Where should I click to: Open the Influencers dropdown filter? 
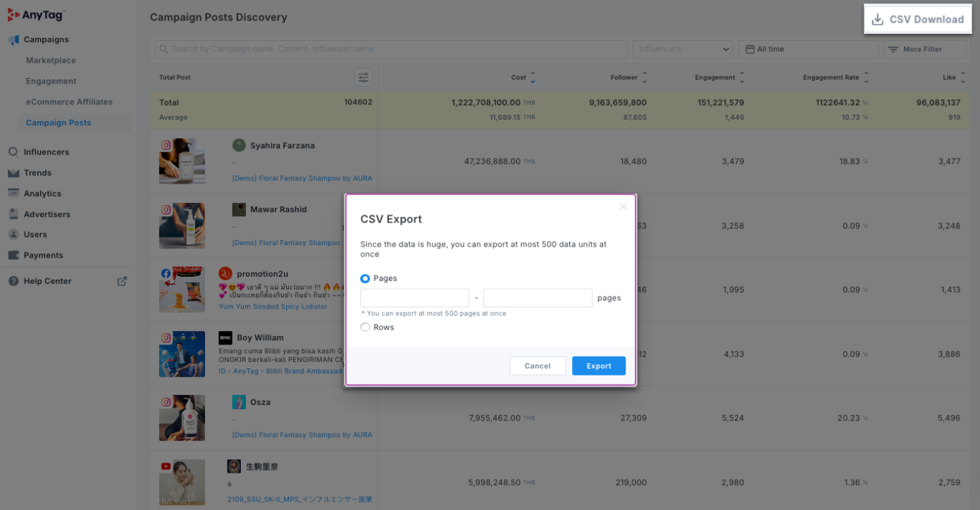coord(683,49)
